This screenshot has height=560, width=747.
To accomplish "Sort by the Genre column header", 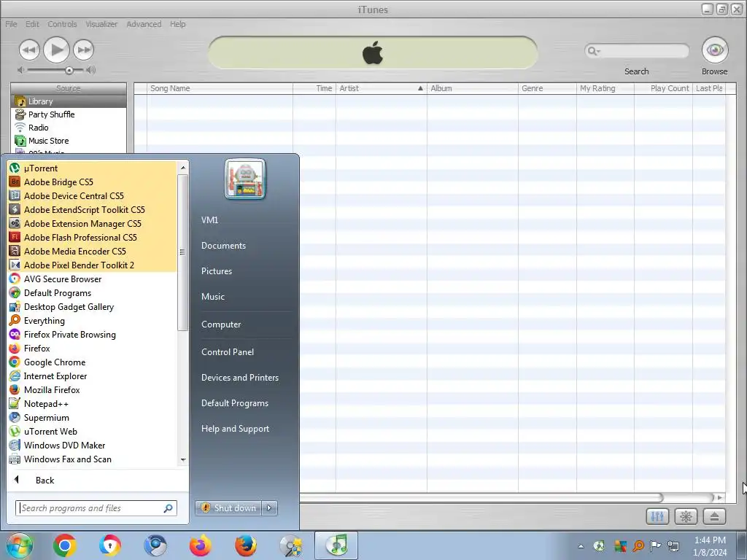I will coord(547,88).
